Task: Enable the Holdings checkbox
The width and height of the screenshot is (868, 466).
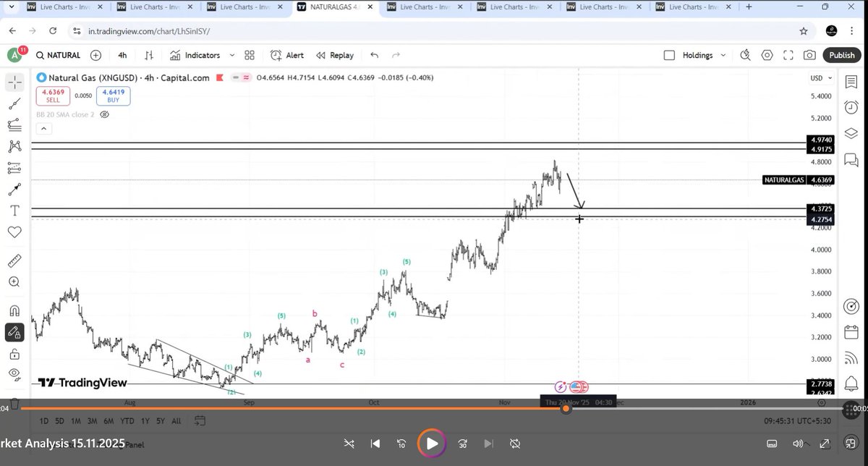Action: point(669,55)
